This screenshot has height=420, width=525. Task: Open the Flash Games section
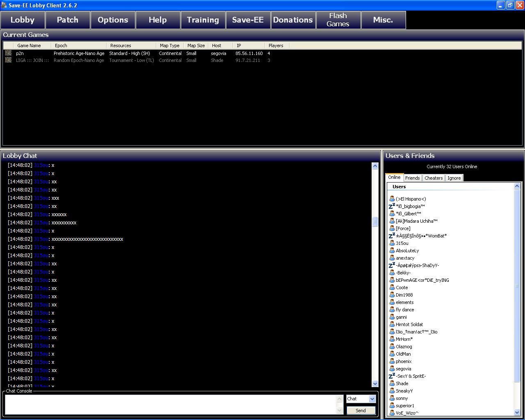[338, 20]
